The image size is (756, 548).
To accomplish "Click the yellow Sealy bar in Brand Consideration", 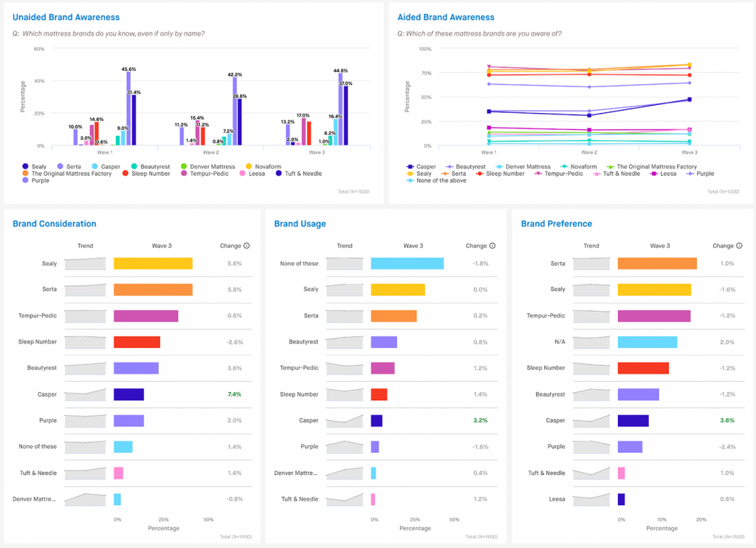I will (x=153, y=264).
